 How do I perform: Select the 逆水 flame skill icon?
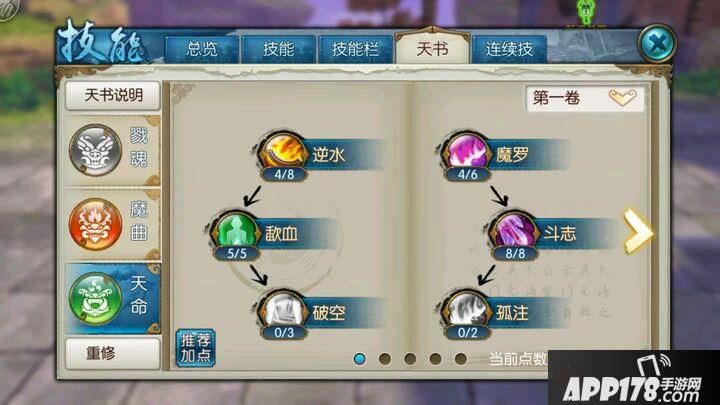tap(282, 152)
